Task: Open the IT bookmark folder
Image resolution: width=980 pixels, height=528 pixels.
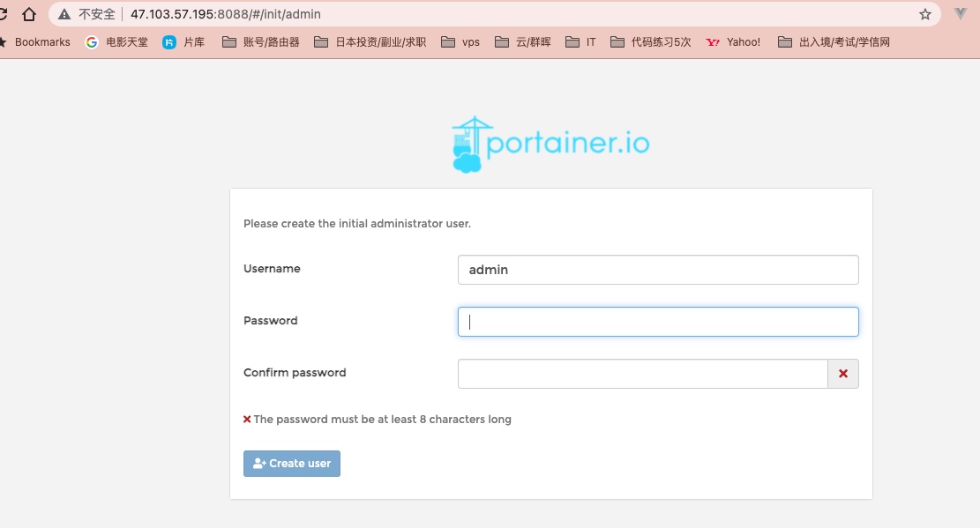Action: pos(581,41)
